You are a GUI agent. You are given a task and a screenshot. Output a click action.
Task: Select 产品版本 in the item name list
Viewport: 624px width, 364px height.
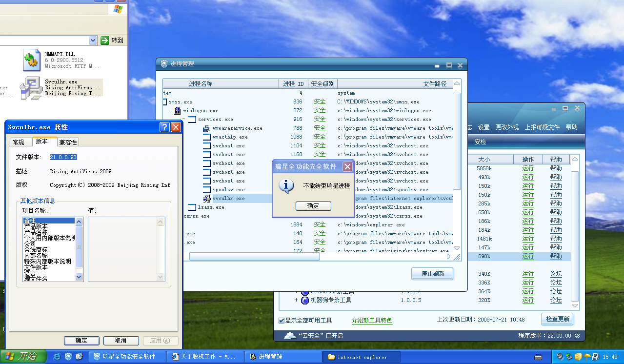pyautogui.click(x=36, y=226)
